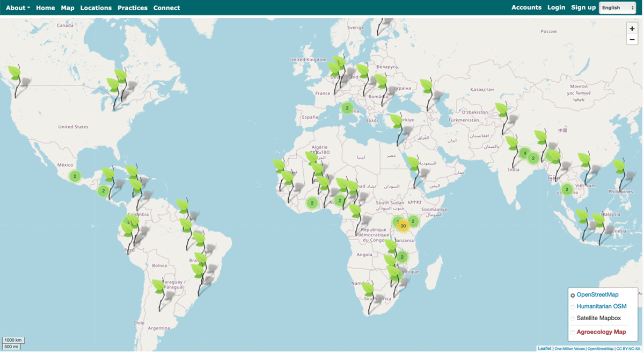Viewport: 644px width, 353px height.
Task: Switch to Satellite Mapbox base layer
Action: (x=573, y=318)
